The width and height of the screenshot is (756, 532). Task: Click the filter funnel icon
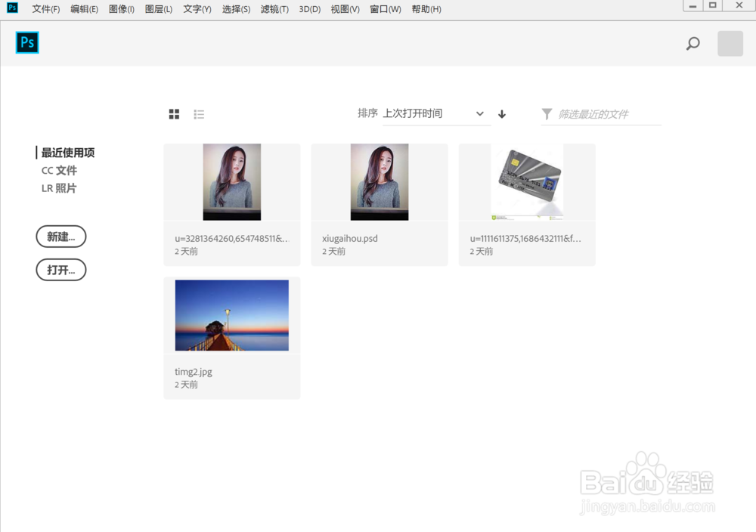[x=547, y=114]
